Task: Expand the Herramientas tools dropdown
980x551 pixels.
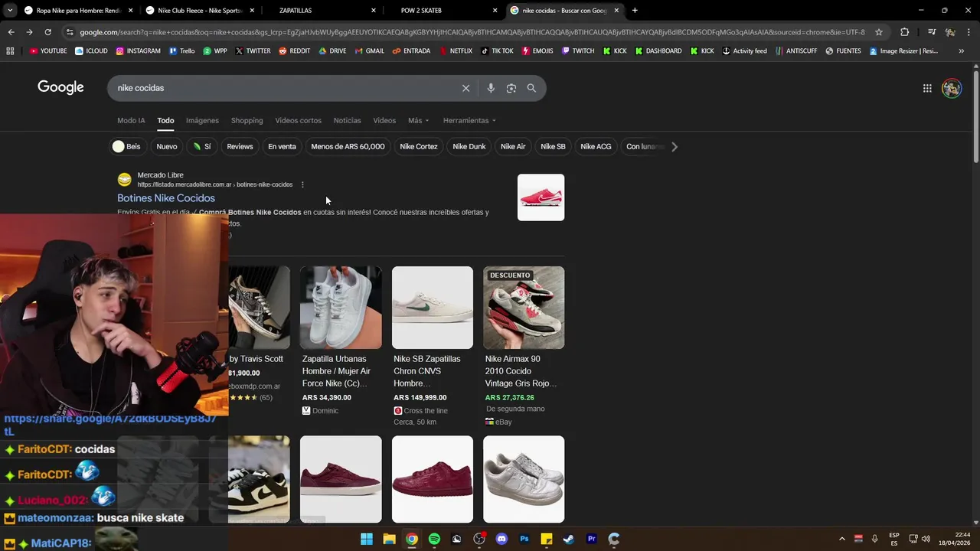Action: [469, 120]
